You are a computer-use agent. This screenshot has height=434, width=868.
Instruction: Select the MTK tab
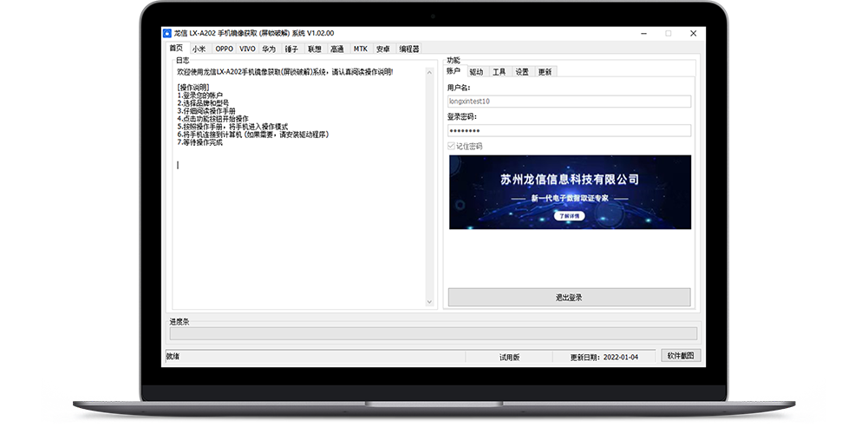tap(360, 49)
